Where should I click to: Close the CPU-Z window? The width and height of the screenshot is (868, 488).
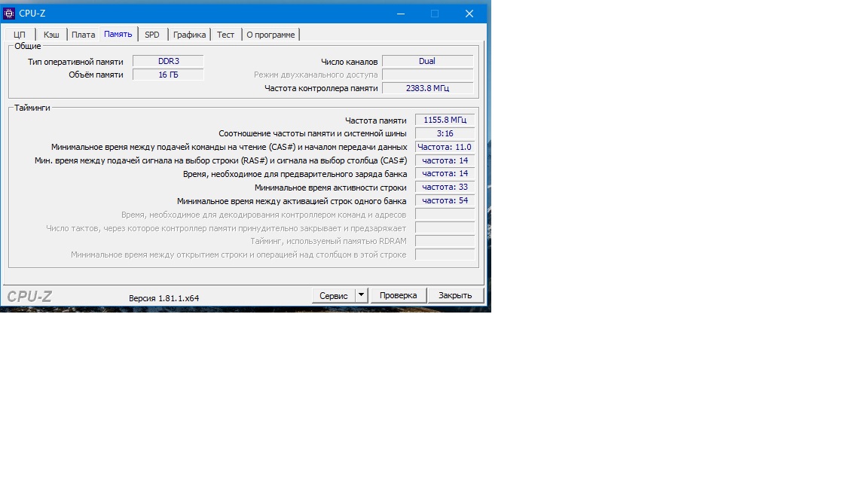click(469, 14)
